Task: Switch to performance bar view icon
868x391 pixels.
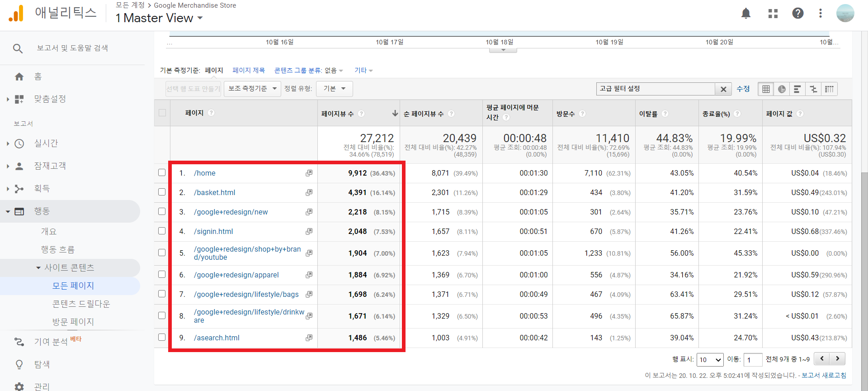Action: click(797, 89)
